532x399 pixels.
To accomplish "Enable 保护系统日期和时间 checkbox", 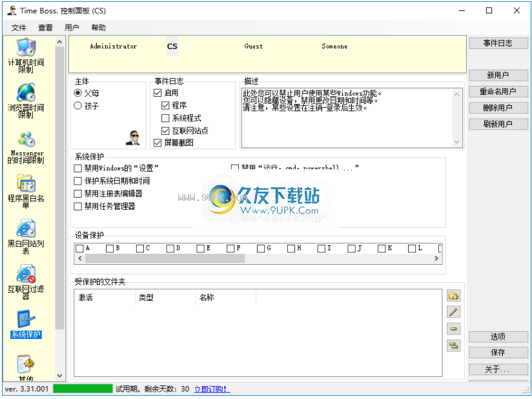I will [77, 181].
